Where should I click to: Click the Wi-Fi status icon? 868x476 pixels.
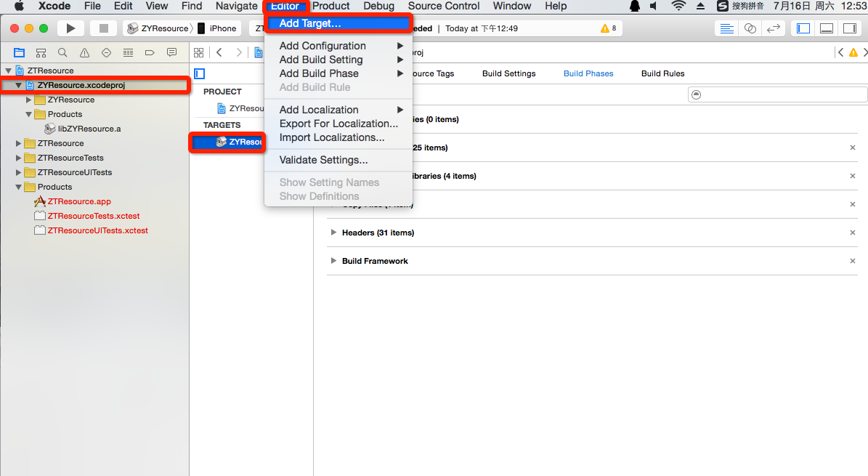coord(678,6)
